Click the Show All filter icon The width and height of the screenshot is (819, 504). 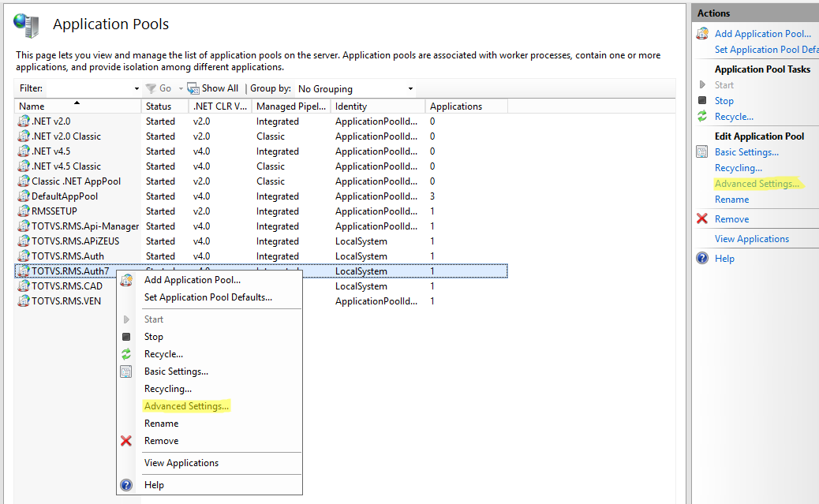point(193,89)
